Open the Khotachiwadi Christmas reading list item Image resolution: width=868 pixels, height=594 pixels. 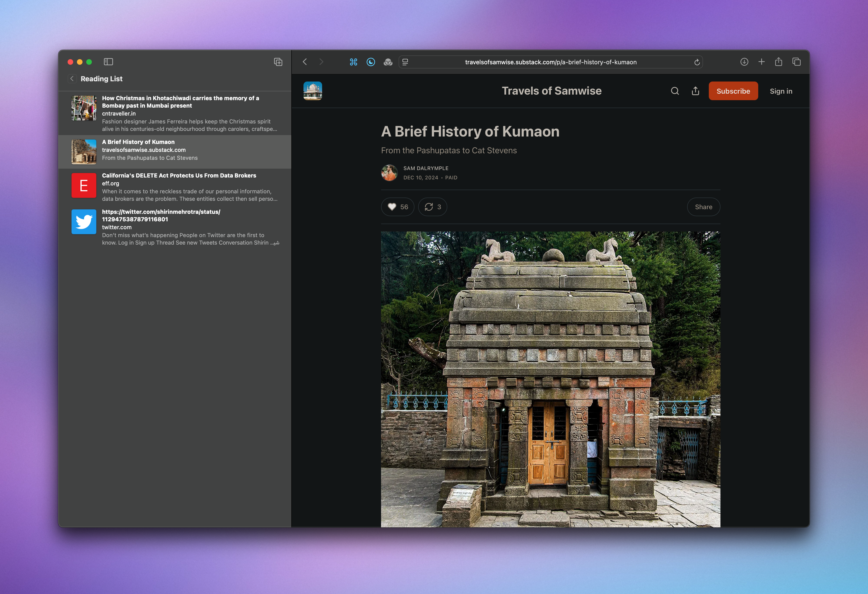click(x=175, y=113)
